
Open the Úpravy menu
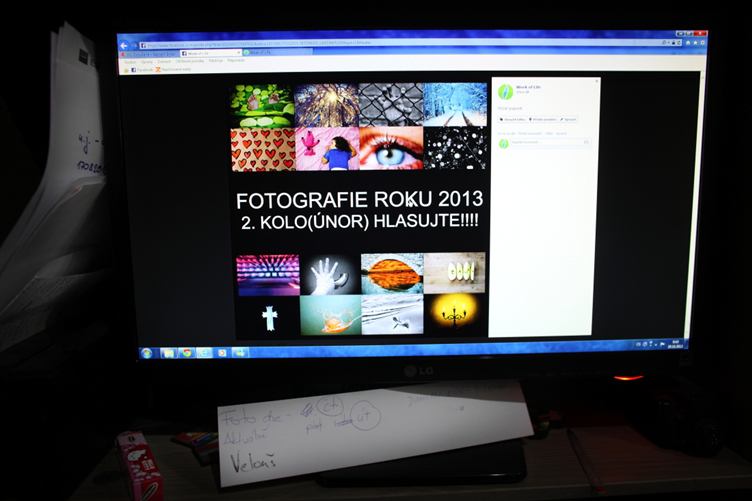[x=147, y=62]
